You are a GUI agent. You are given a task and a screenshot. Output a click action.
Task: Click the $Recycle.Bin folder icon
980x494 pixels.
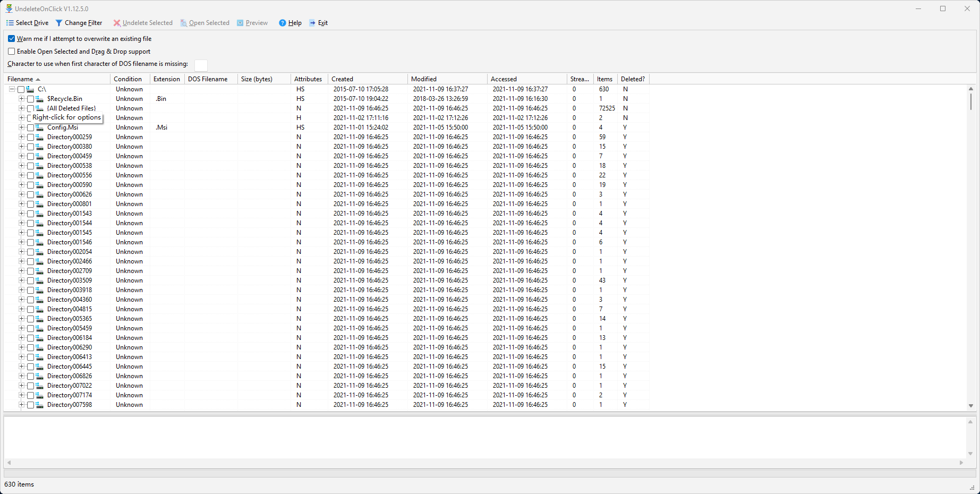39,99
